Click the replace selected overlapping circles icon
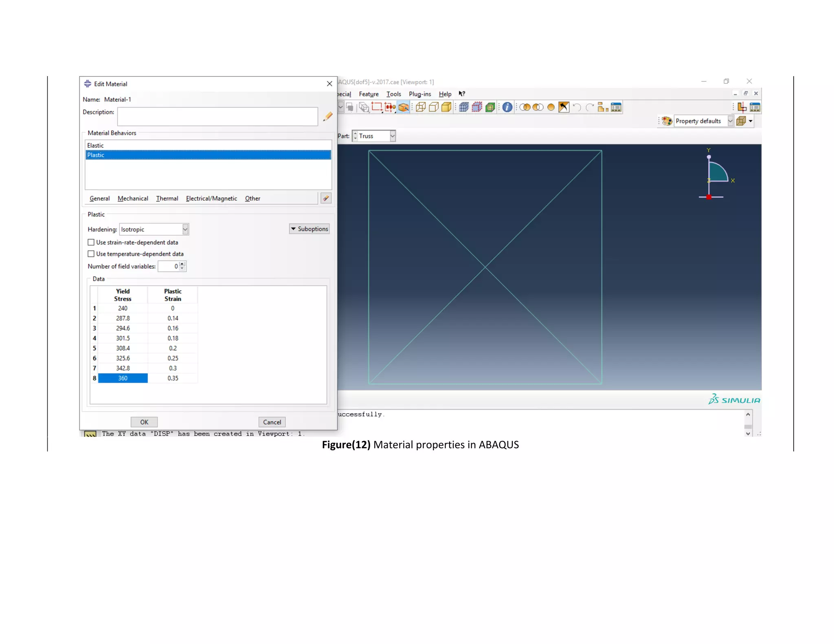Image resolution: width=834 pixels, height=644 pixels. pyautogui.click(x=525, y=107)
